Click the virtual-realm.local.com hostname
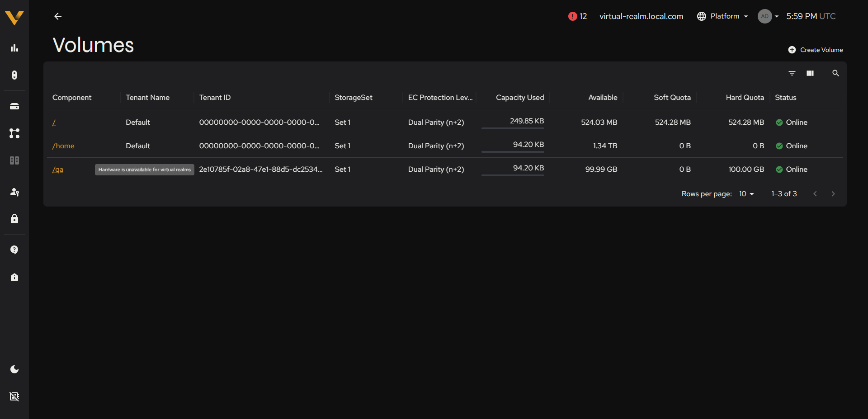Viewport: 868px width, 419px height. [x=641, y=16]
